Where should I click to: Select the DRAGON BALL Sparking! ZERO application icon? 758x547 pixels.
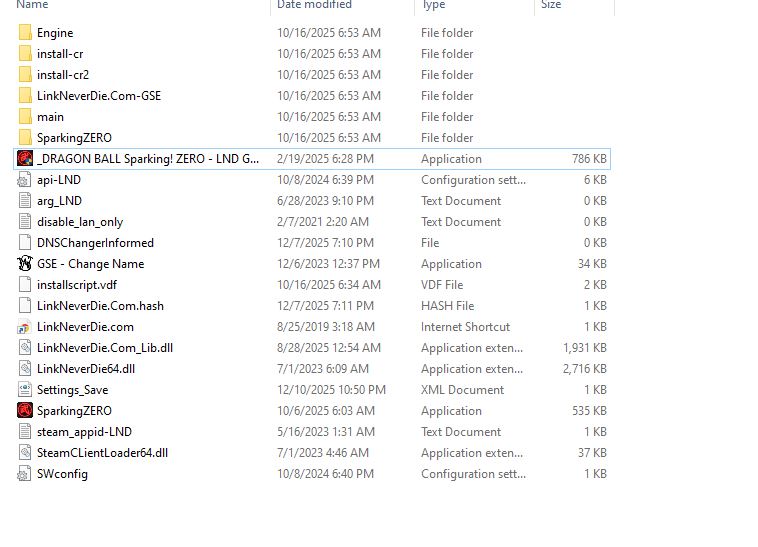[25, 159]
